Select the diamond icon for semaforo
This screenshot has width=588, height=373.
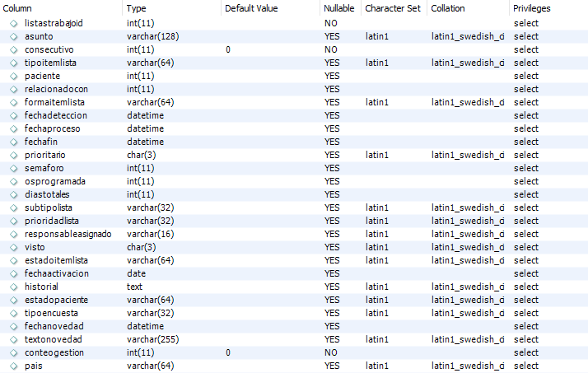coord(14,168)
